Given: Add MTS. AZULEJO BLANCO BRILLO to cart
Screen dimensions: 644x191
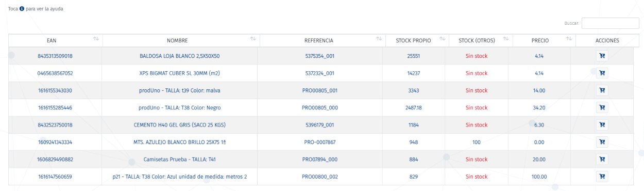Looking at the screenshot, I should 601,142.
